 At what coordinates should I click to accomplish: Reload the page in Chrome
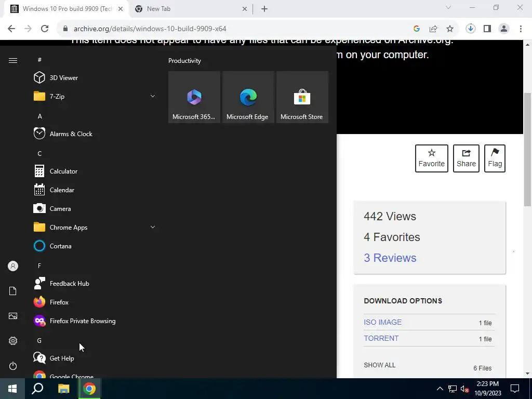(45, 29)
